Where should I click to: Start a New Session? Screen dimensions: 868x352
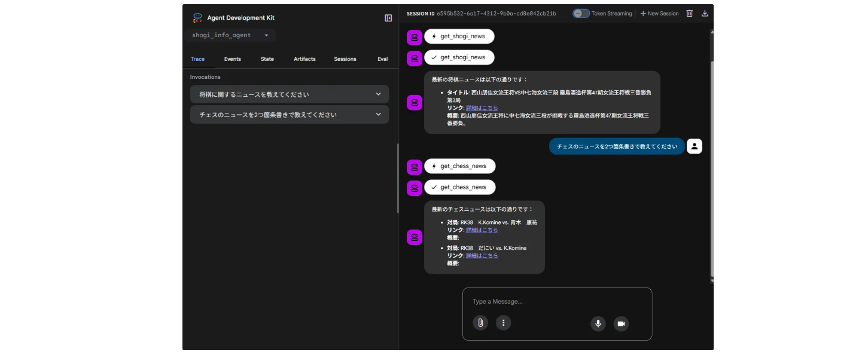(659, 13)
